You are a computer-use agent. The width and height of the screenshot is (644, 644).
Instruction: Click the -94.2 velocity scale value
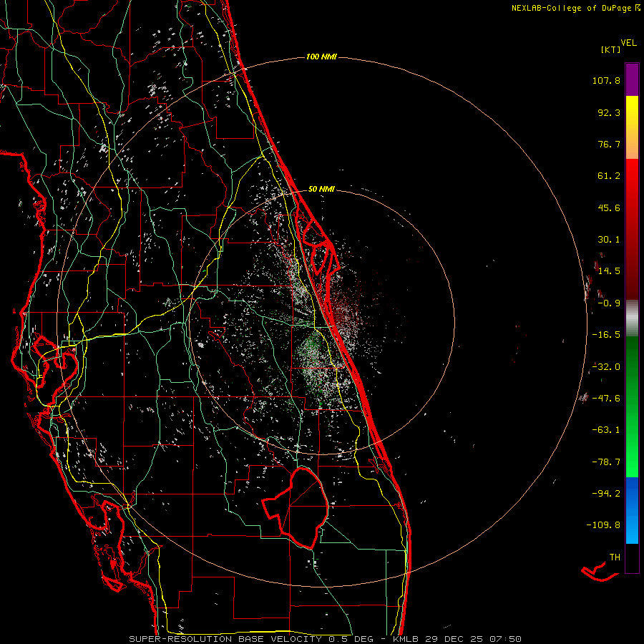coord(606,493)
